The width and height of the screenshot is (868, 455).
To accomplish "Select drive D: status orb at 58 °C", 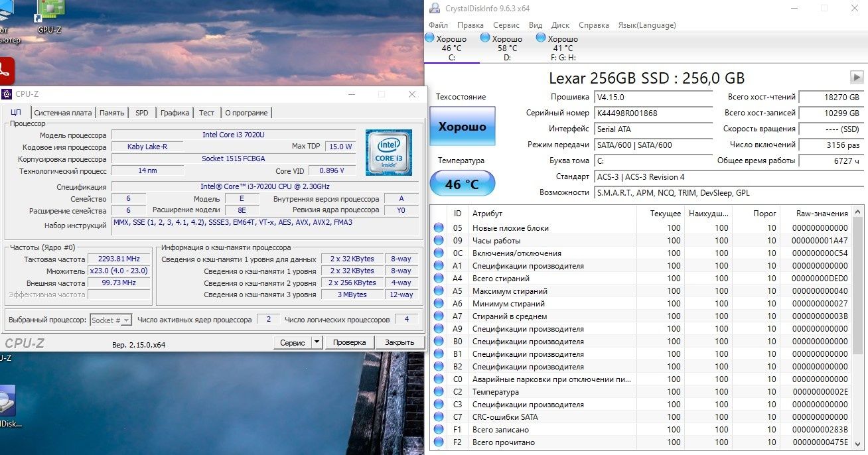I will coord(485,38).
